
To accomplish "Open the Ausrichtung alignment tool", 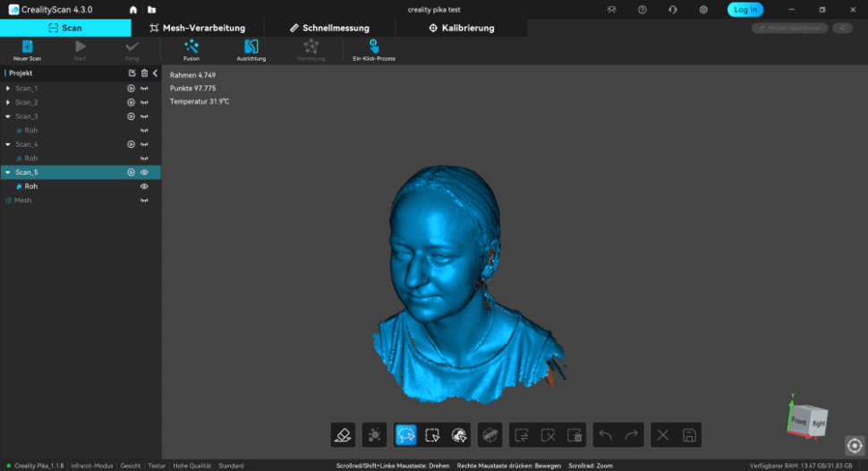I will [251, 50].
